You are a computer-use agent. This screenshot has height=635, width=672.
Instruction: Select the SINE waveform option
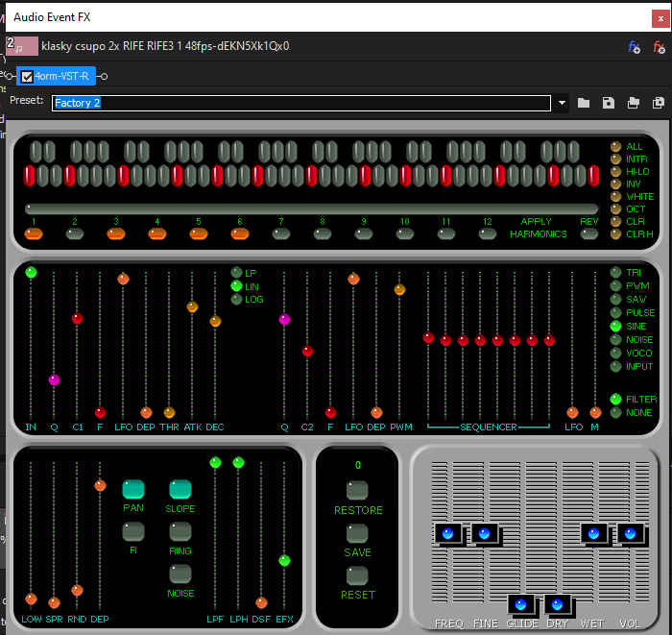click(x=616, y=327)
